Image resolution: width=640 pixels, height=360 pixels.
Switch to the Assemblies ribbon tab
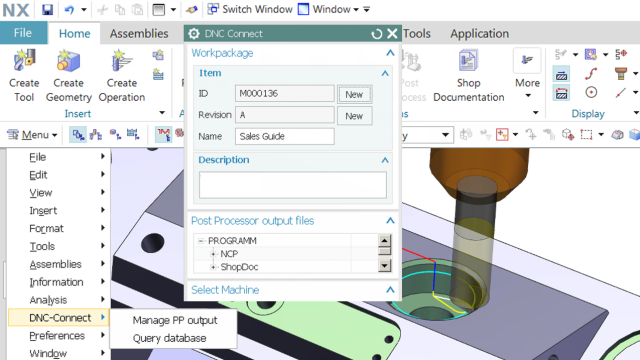[139, 33]
